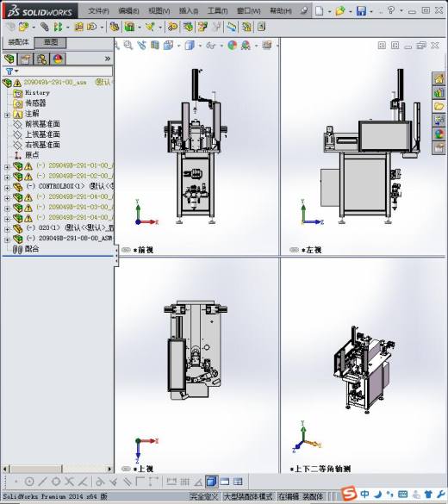This screenshot has height=504, width=448.
Task: Select the 右视基准面 plane
Action: [x=43, y=145]
